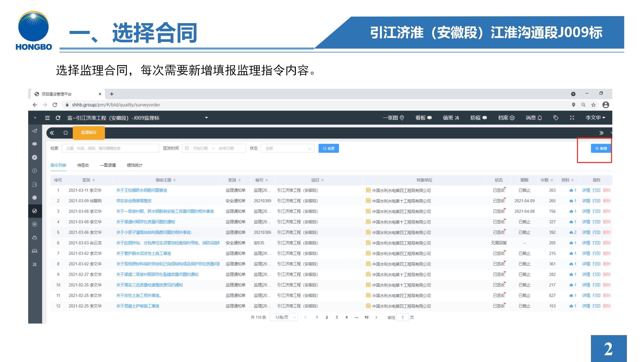The image size is (644, 362).
Task: Click the tag icon in top navigation
Action: (x=556, y=118)
